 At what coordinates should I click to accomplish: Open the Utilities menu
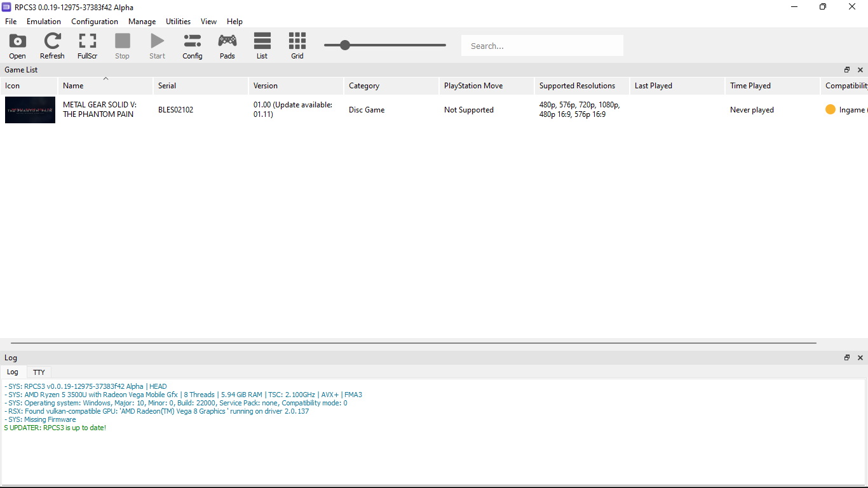click(179, 22)
